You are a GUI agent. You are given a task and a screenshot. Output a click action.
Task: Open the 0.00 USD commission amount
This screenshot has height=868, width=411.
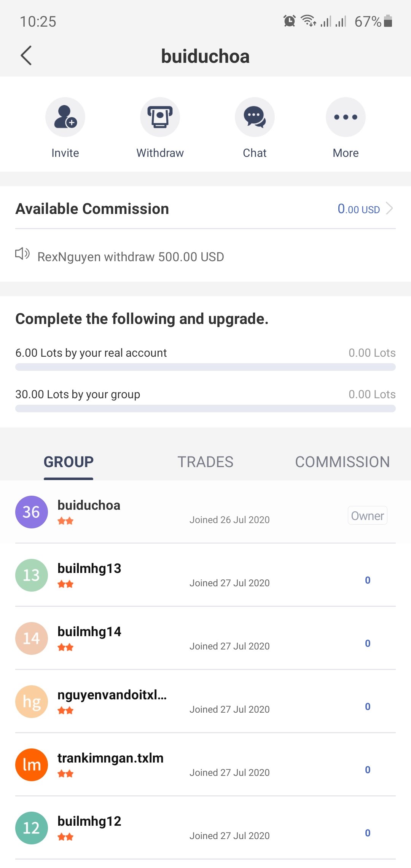tap(358, 209)
